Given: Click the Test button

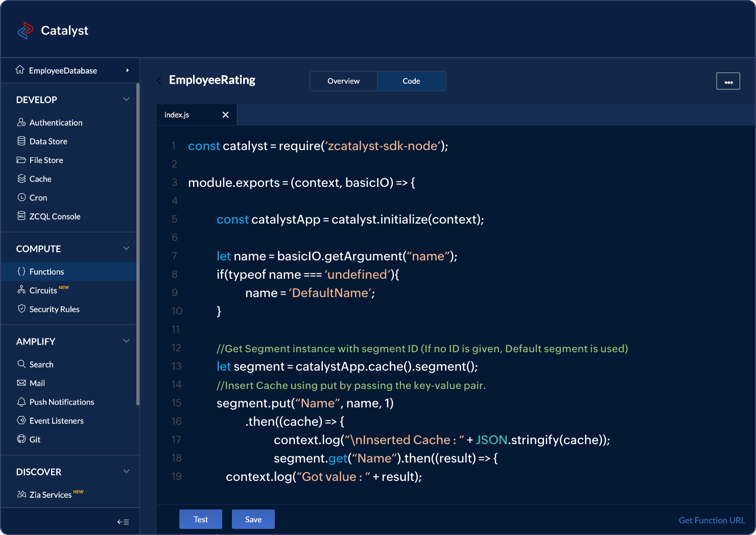Looking at the screenshot, I should pos(201,519).
